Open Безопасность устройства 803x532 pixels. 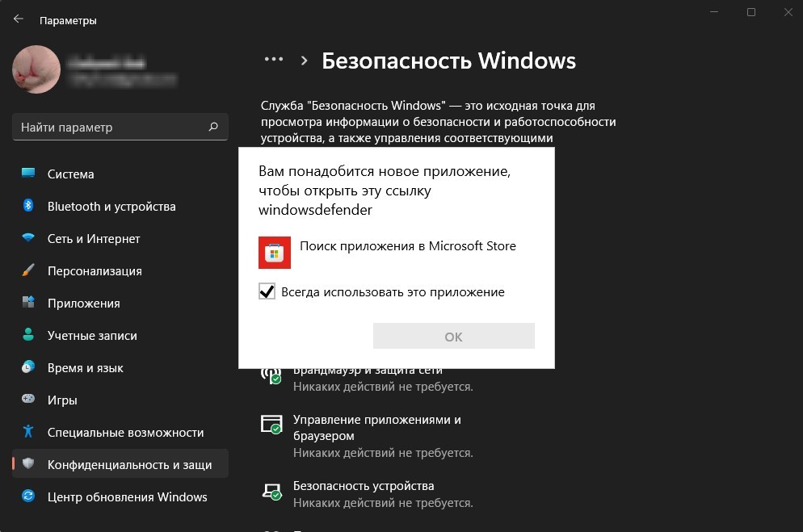point(364,485)
